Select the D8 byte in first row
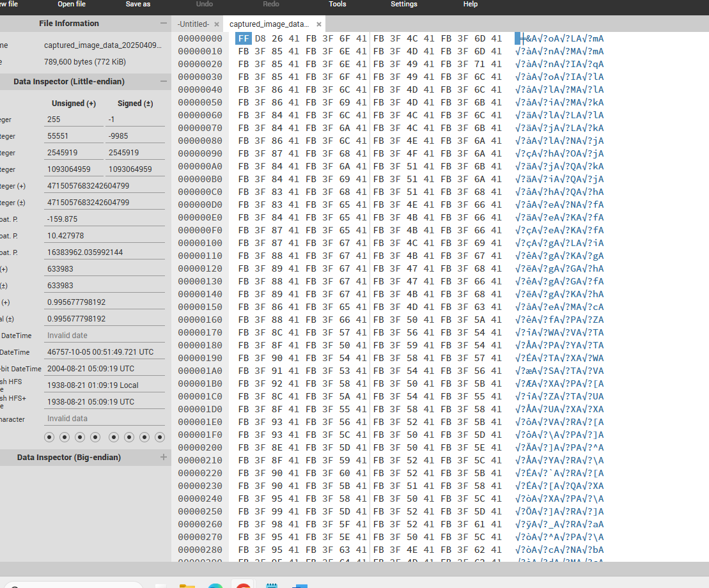 click(260, 38)
